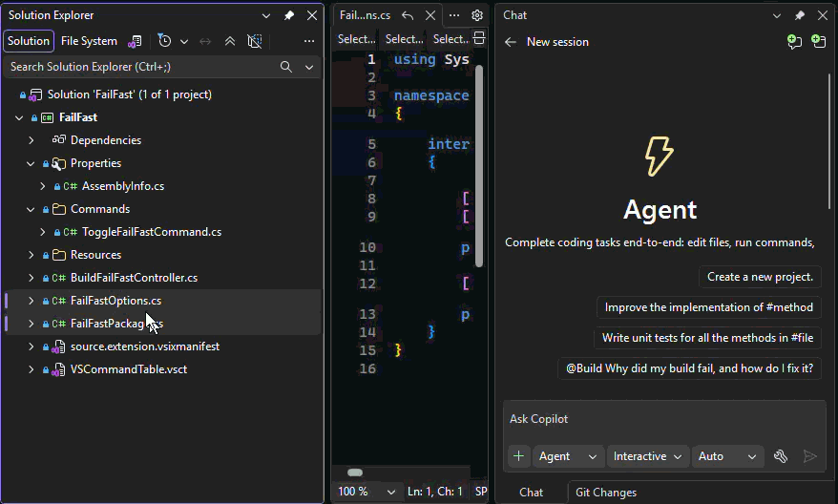The height and width of the screenshot is (504, 838).
Task: Collapse the Commands folder
Action: point(31,209)
